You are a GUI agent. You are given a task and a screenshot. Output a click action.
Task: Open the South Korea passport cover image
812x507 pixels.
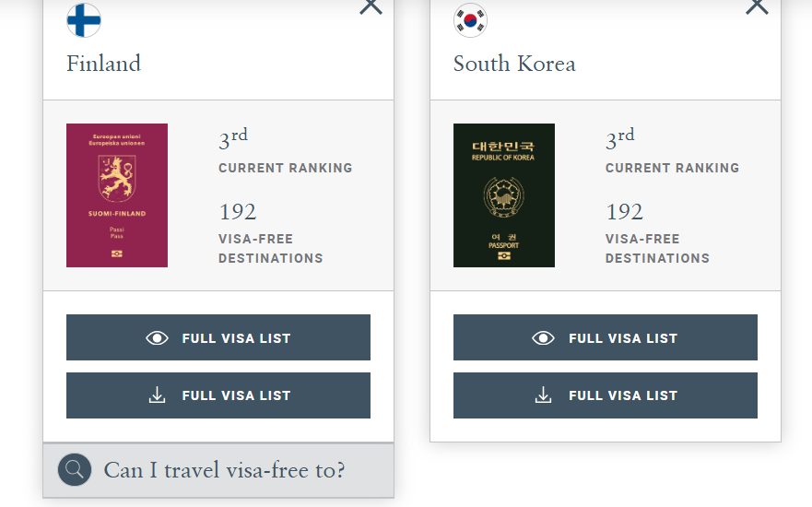pos(504,195)
